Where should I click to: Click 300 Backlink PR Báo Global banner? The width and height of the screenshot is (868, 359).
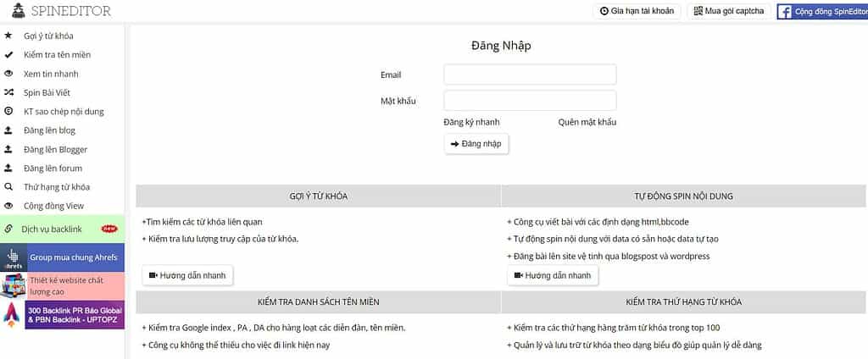click(x=62, y=315)
